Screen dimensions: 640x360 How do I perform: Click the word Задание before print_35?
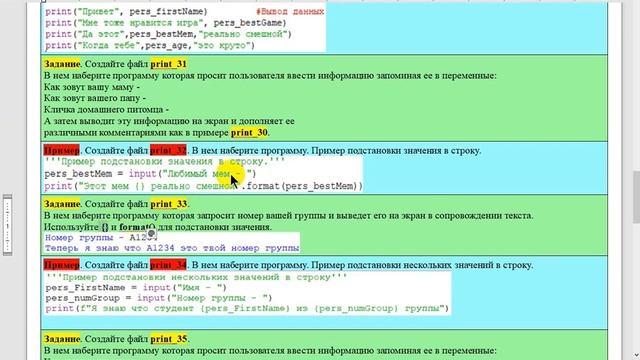click(62, 339)
